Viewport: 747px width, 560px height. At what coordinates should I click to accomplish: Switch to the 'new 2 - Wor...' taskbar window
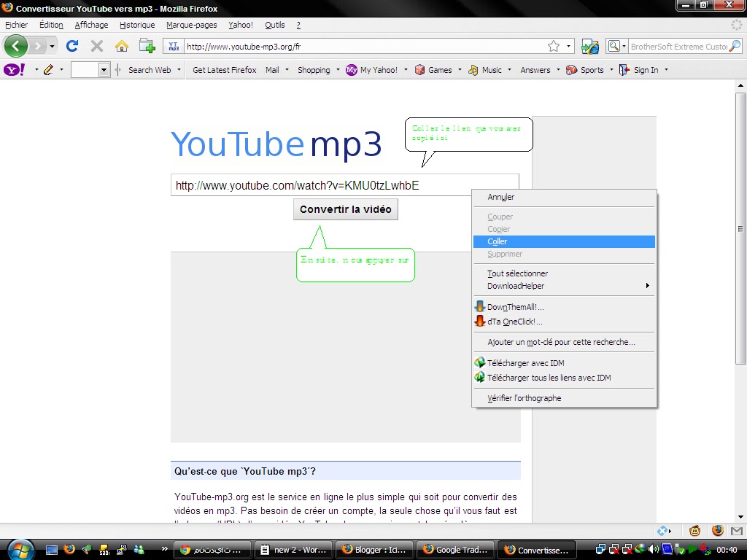(x=294, y=550)
